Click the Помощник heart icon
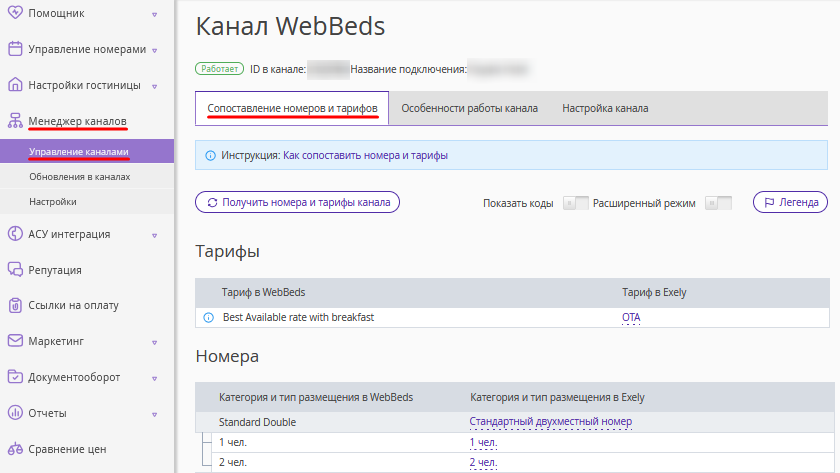Viewport: 840px width, 473px height. [x=15, y=12]
